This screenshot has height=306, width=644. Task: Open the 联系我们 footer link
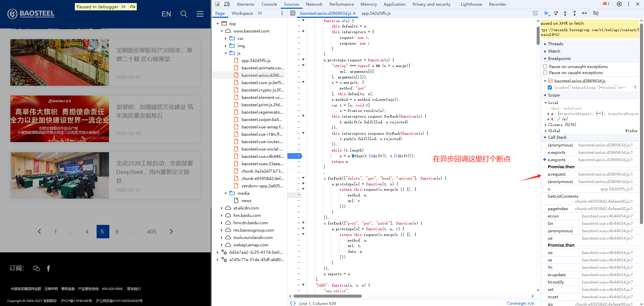click(134, 289)
